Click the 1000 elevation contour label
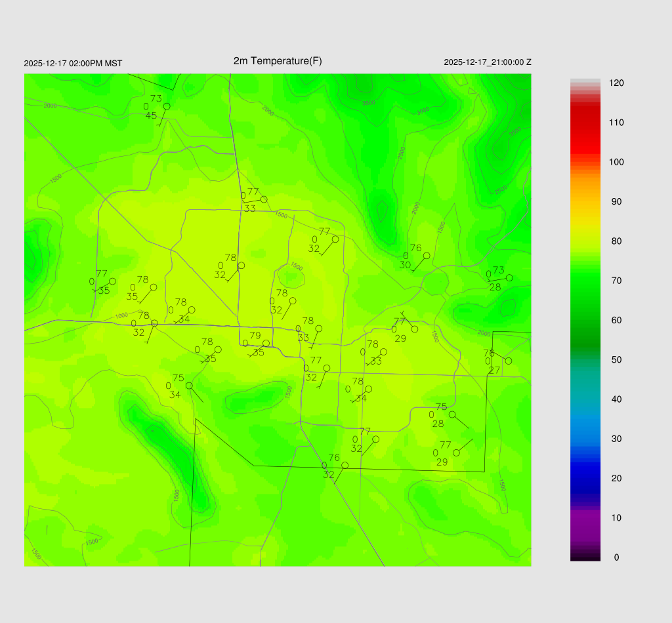The height and width of the screenshot is (623, 672). (x=121, y=316)
